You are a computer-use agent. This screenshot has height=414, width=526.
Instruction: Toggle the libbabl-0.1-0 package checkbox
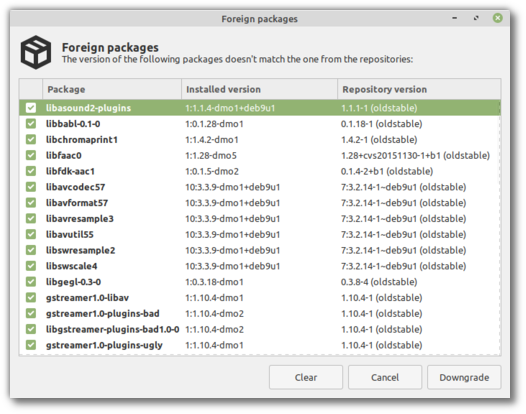click(x=31, y=124)
